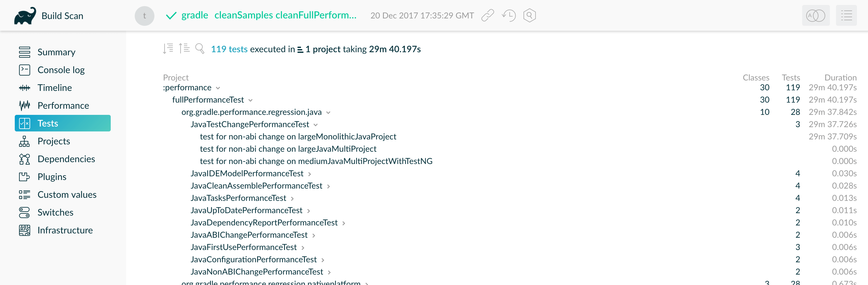The image size is (868, 285).
Task: Click the magnifier search tests icon
Action: point(200,49)
